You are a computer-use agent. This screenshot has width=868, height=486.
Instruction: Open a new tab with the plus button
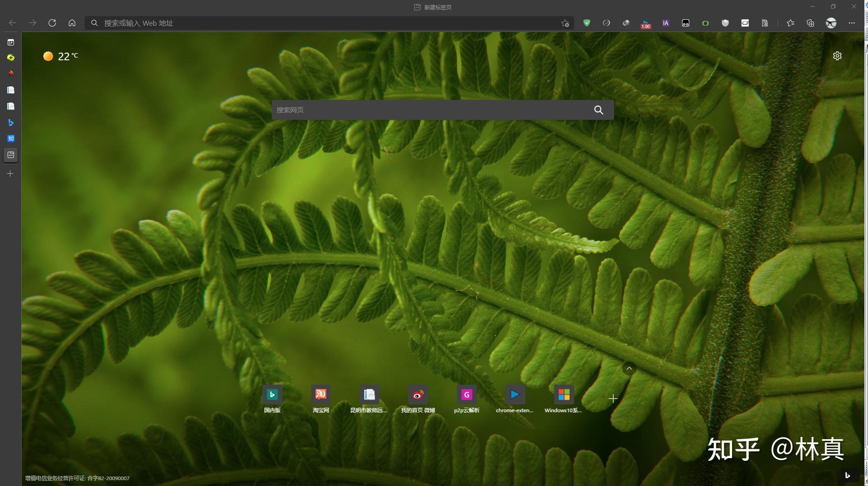(x=10, y=174)
